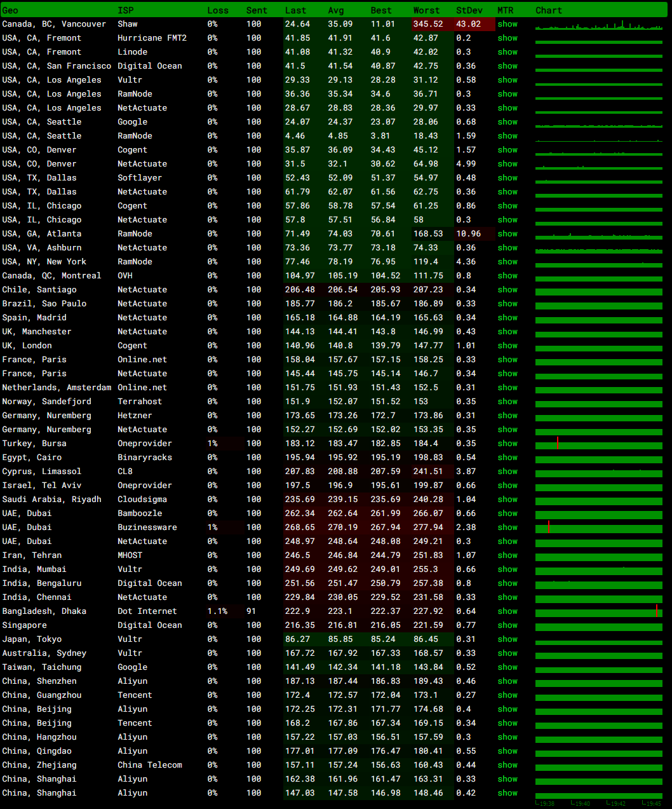Click the Loss column header

(218, 10)
